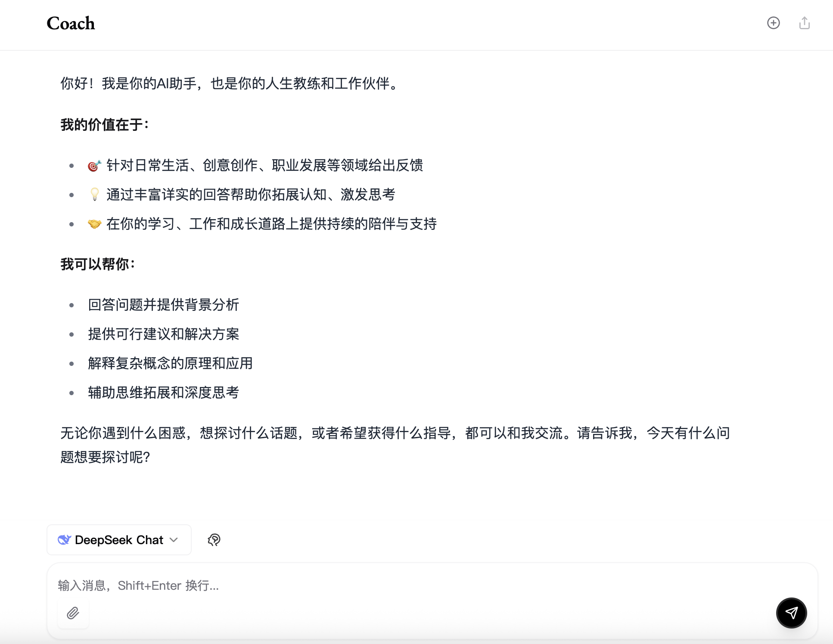Start a new chat with plus icon

773,23
